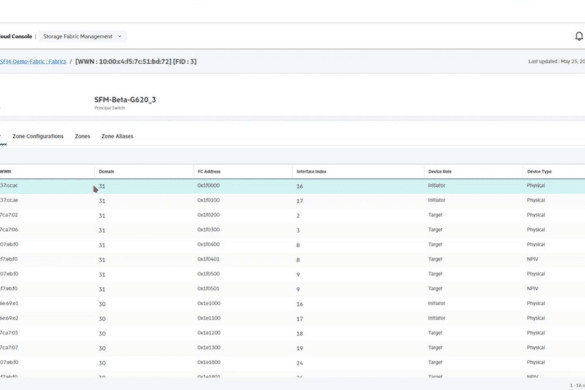Click Physical device type in the 0x1e1000 row
585x390 pixels.
pos(536,303)
